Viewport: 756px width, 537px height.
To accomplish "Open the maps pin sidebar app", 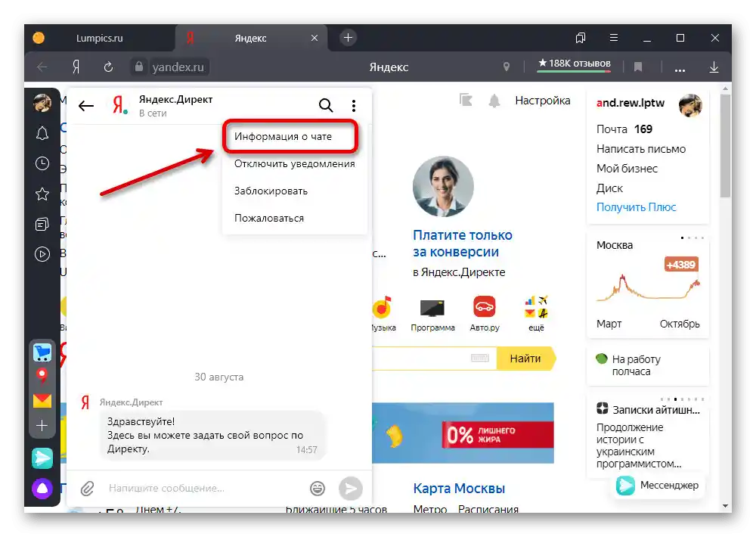I will [x=42, y=377].
